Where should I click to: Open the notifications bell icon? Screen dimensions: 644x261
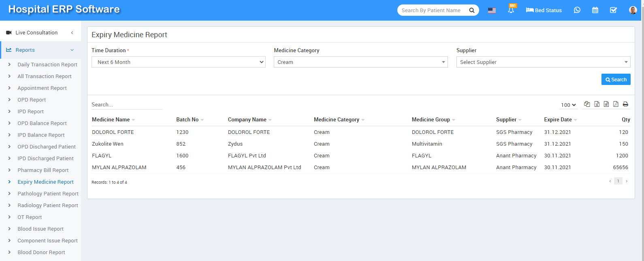511,11
